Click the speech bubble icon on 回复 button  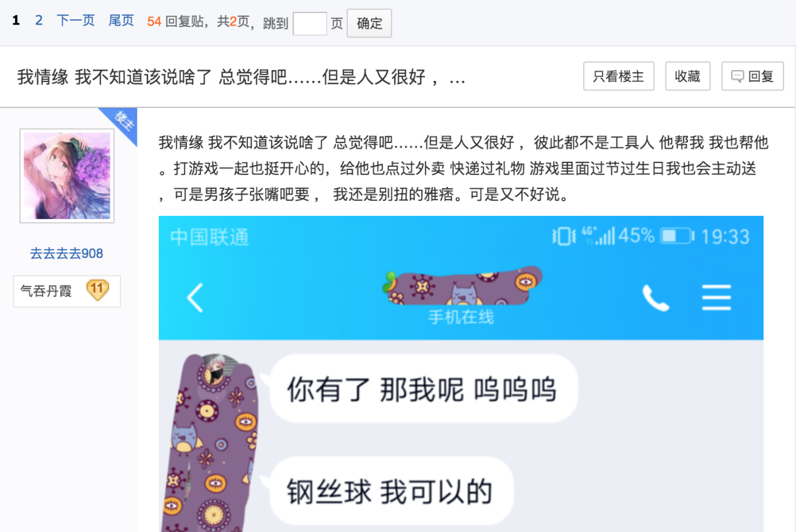coord(738,77)
